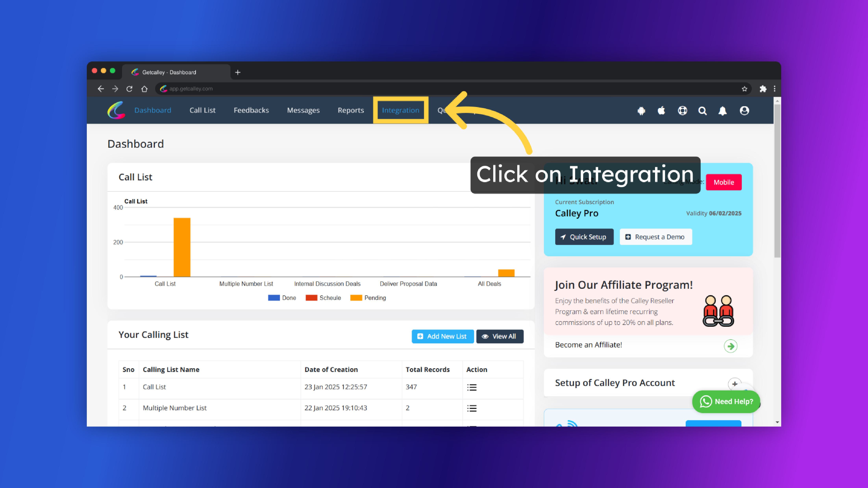Viewport: 868px width, 488px height.
Task: Open browser extensions puzzle icon
Action: 763,89
